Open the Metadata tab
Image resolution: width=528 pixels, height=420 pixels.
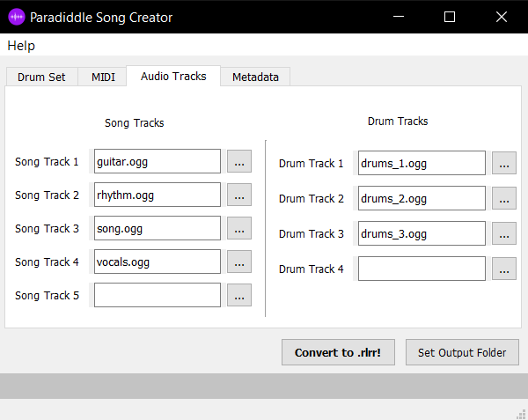point(255,77)
